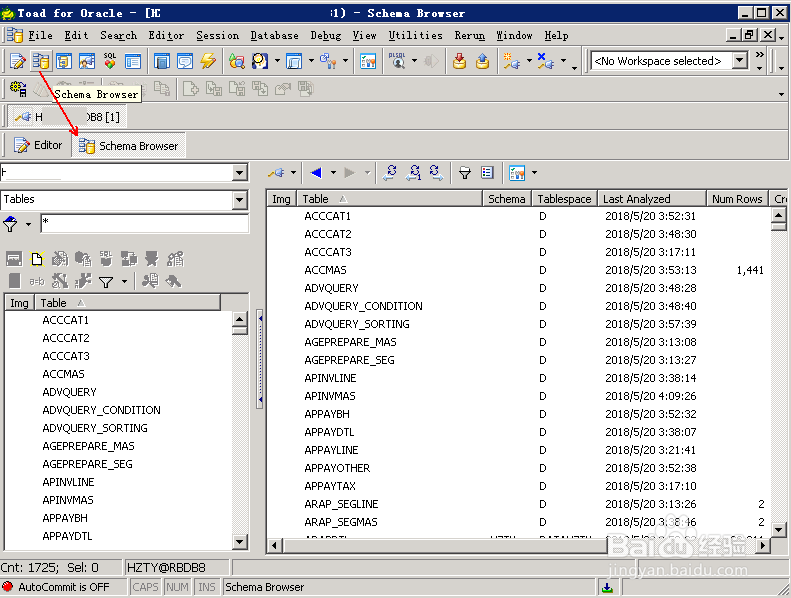Select the connection tab ending in DB8 [1]
791x598 pixels.
(67, 117)
